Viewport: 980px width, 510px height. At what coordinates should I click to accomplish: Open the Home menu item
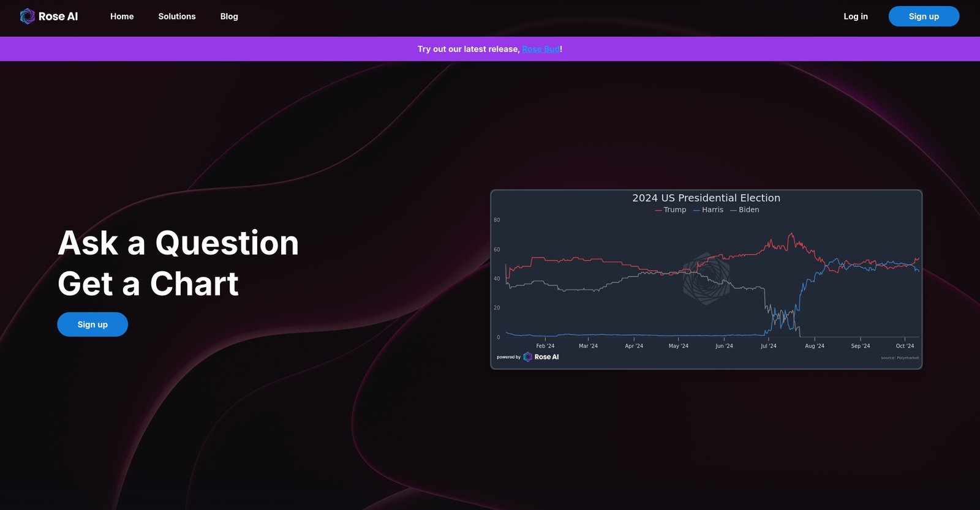pyautogui.click(x=122, y=17)
